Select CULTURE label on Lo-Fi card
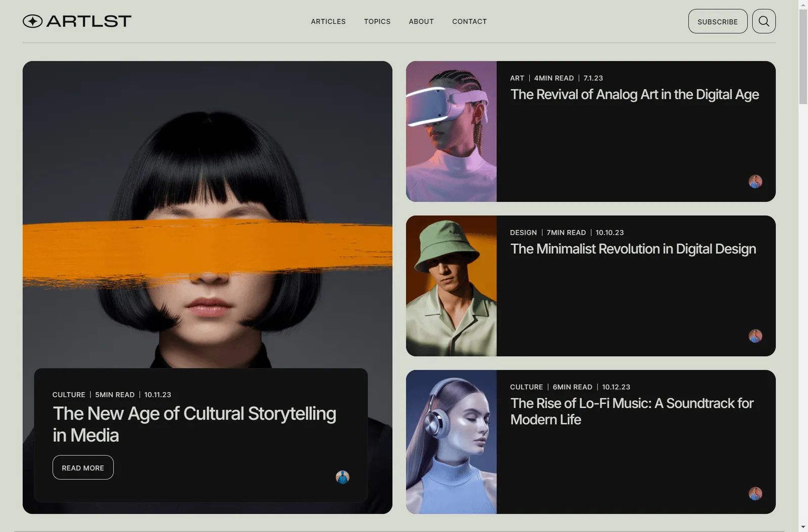 pos(526,387)
